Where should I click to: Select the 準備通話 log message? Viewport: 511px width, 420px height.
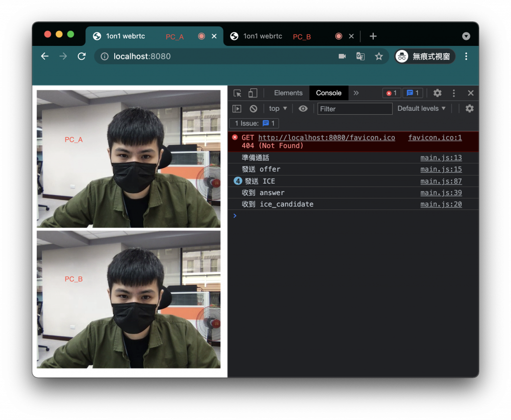(x=255, y=158)
